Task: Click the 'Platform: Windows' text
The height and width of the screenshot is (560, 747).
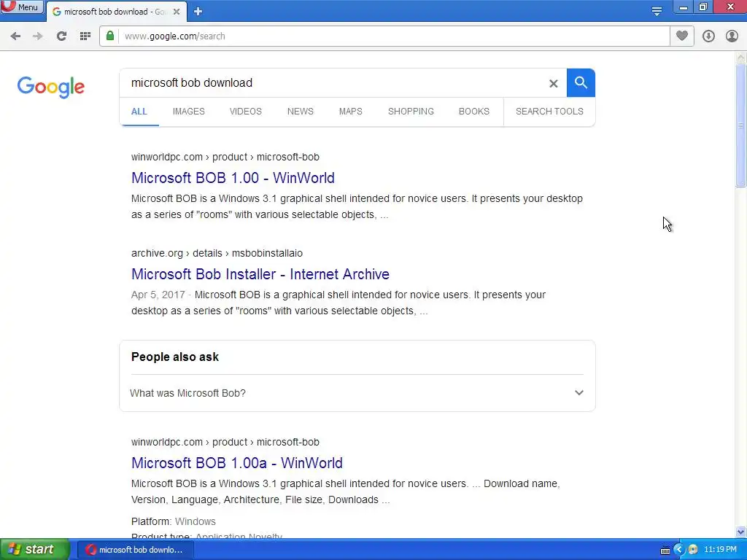Action: click(x=174, y=521)
